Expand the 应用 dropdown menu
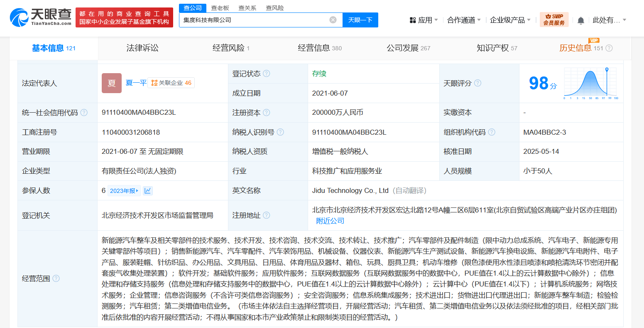The width and height of the screenshot is (644, 328). click(424, 20)
